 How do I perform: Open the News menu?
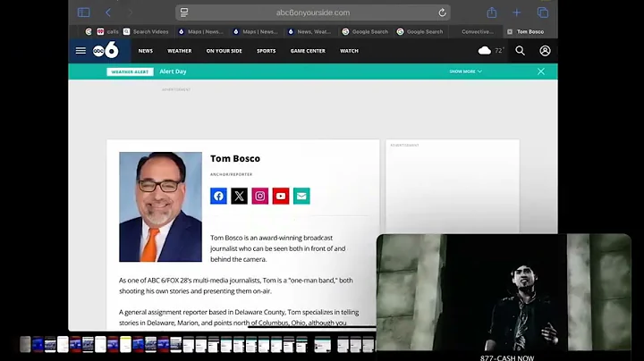pyautogui.click(x=146, y=51)
